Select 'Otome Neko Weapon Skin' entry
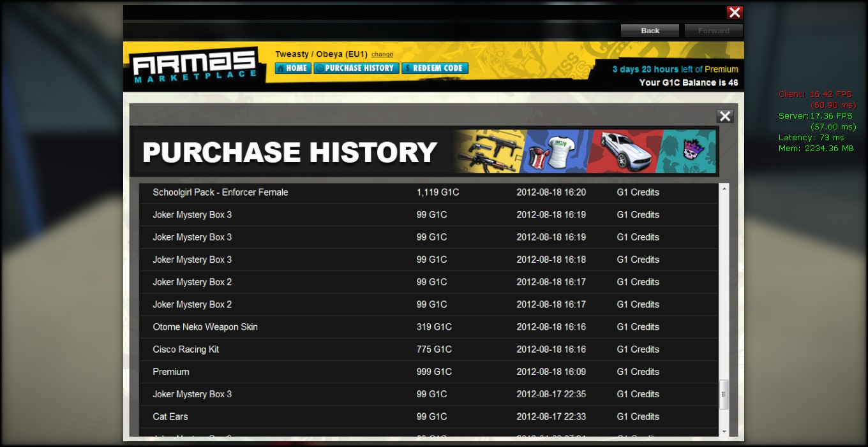 click(x=205, y=327)
